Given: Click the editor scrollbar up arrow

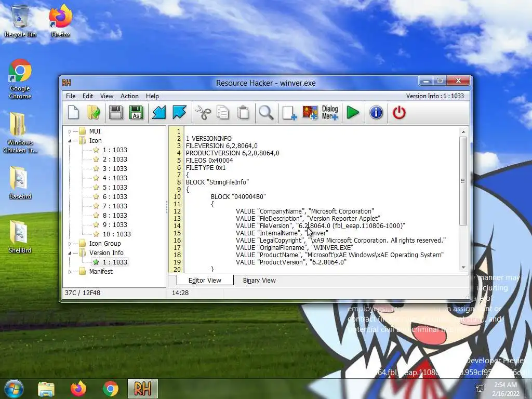Looking at the screenshot, I should click(463, 131).
